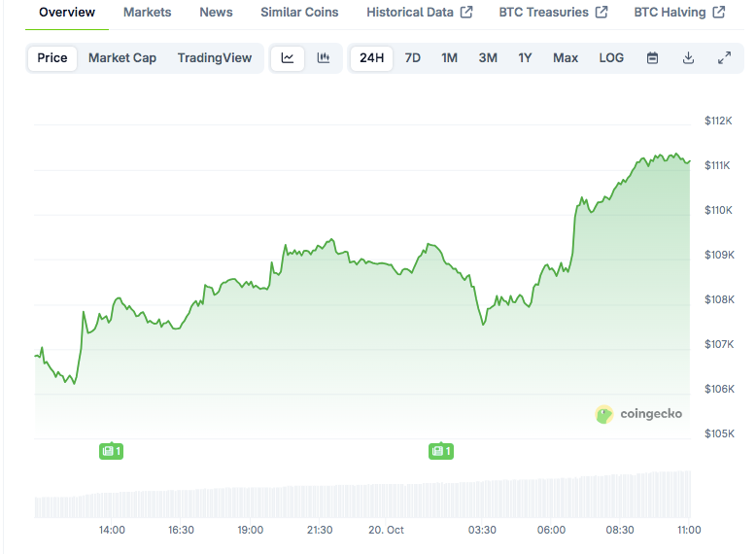Select the 7D time range
The height and width of the screenshot is (554, 756).
(x=413, y=57)
